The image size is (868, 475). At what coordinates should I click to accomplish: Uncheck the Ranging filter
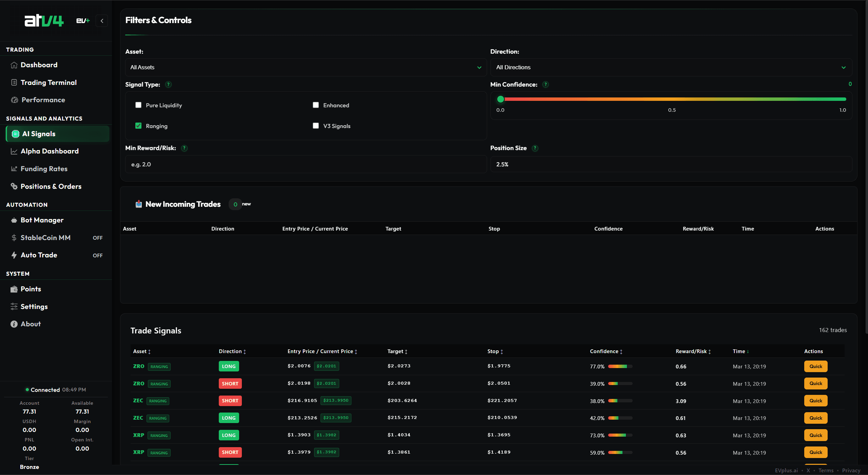point(138,126)
